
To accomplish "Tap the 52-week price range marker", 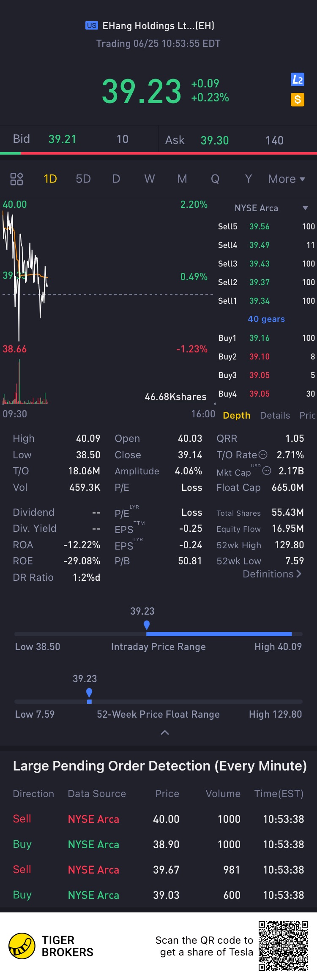I will tap(89, 692).
